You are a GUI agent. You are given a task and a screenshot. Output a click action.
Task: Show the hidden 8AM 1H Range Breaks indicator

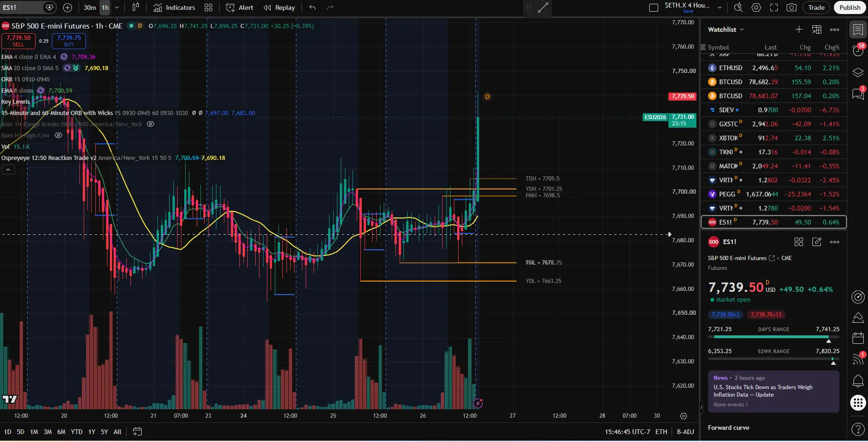(x=151, y=124)
